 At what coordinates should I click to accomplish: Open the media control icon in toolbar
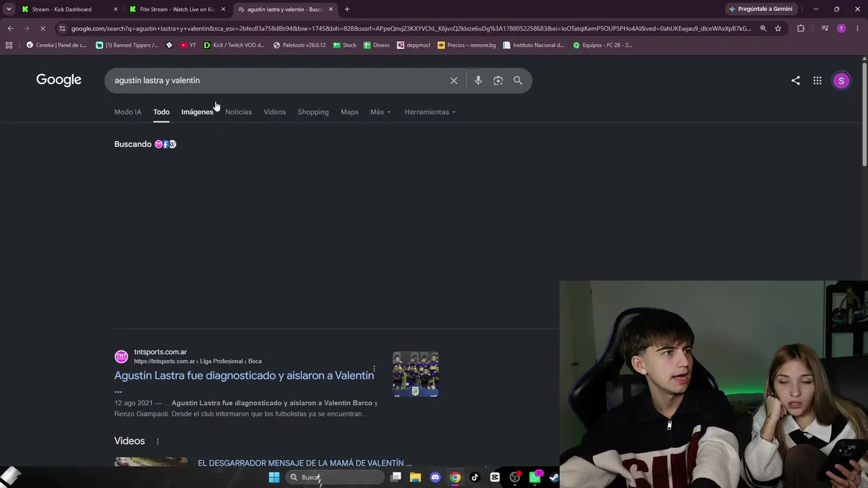(x=825, y=28)
